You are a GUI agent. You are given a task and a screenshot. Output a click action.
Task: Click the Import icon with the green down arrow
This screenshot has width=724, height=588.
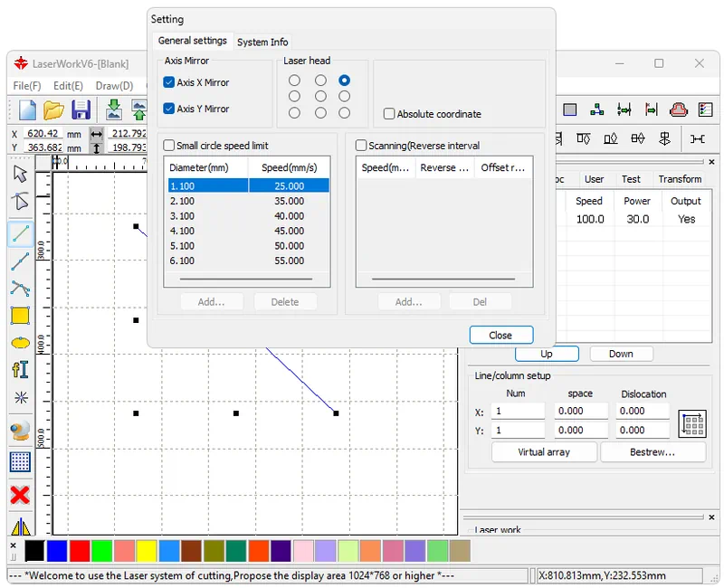click(x=114, y=109)
